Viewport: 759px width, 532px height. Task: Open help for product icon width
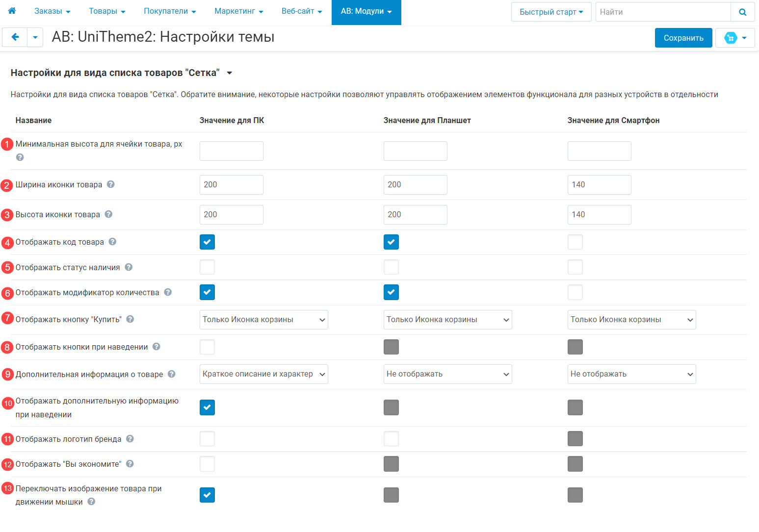click(x=111, y=184)
